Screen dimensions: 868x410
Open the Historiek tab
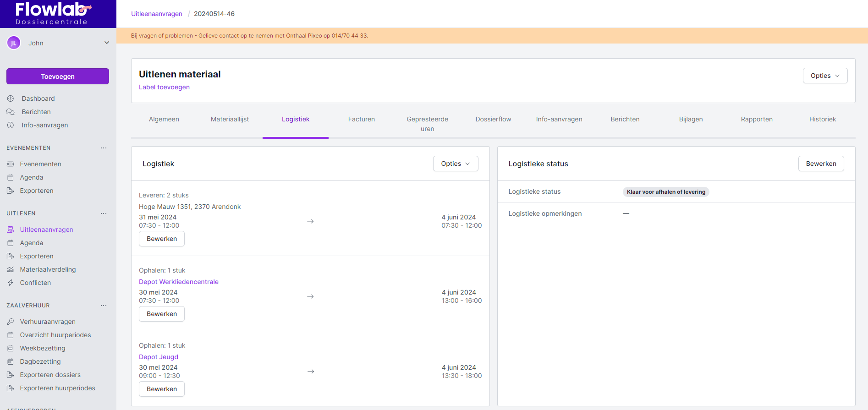(x=822, y=119)
